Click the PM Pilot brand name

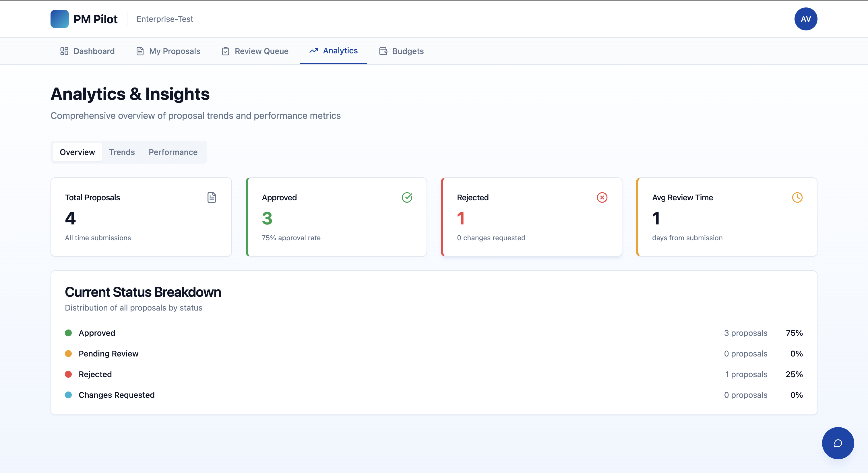coord(95,19)
